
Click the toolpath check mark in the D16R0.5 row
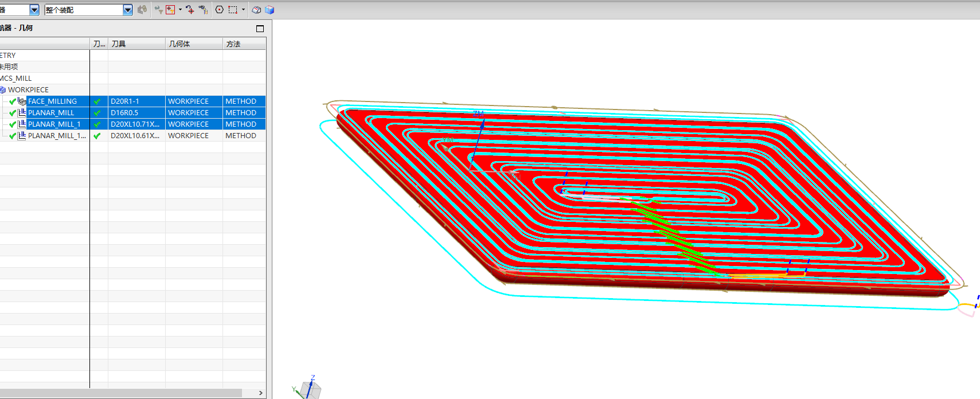coord(97,113)
